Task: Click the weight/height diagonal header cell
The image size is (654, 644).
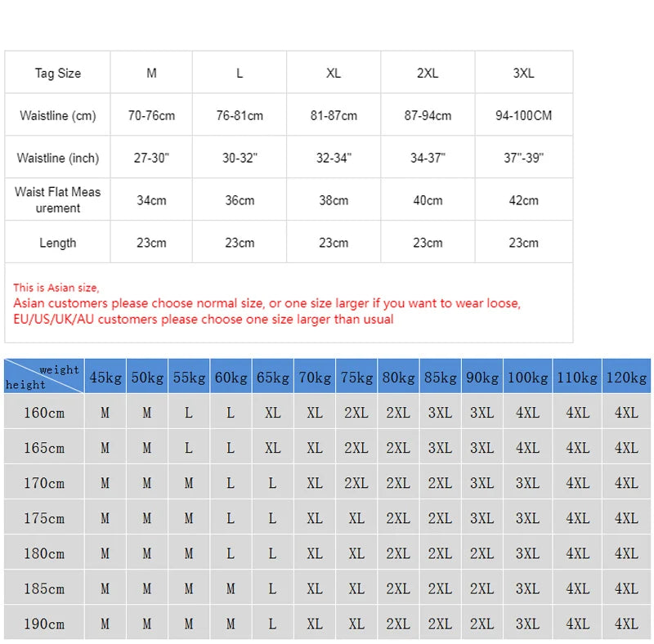Action: 44,376
